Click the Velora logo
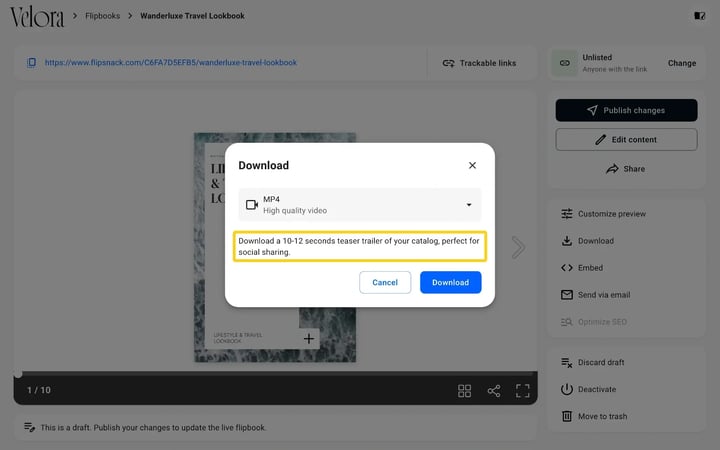 pos(37,17)
